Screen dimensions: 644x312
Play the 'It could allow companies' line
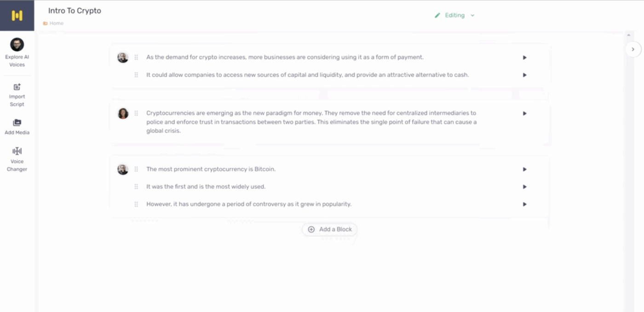pyautogui.click(x=524, y=75)
